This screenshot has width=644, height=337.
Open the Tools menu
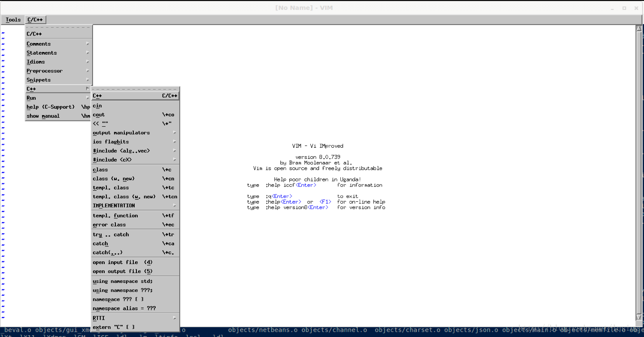pos(13,20)
